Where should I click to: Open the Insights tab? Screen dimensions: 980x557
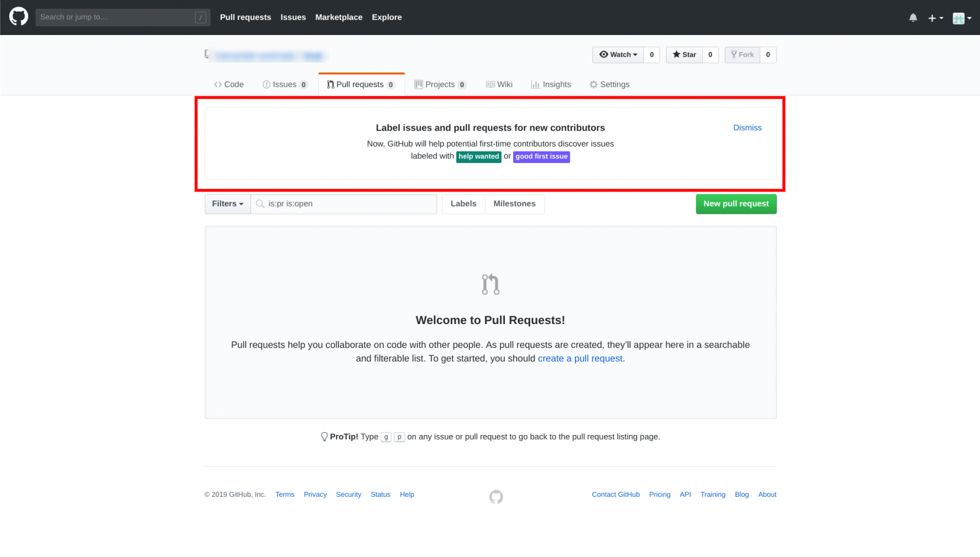pos(550,84)
